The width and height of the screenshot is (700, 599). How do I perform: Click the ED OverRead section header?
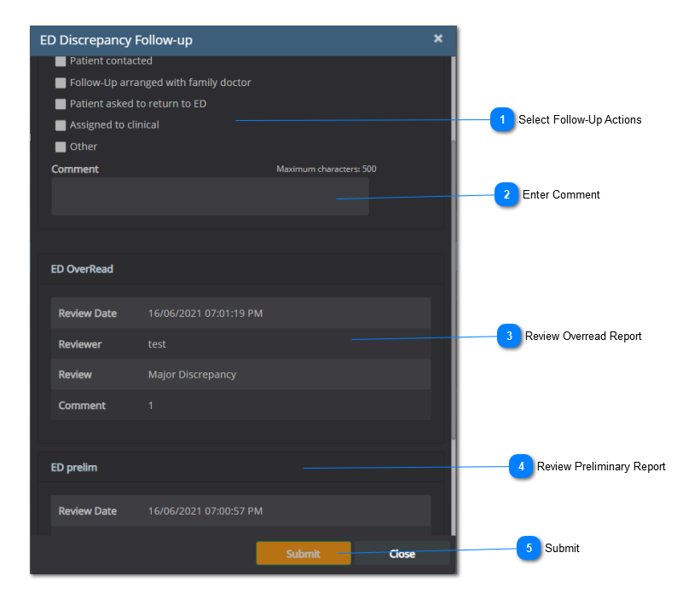[82, 269]
